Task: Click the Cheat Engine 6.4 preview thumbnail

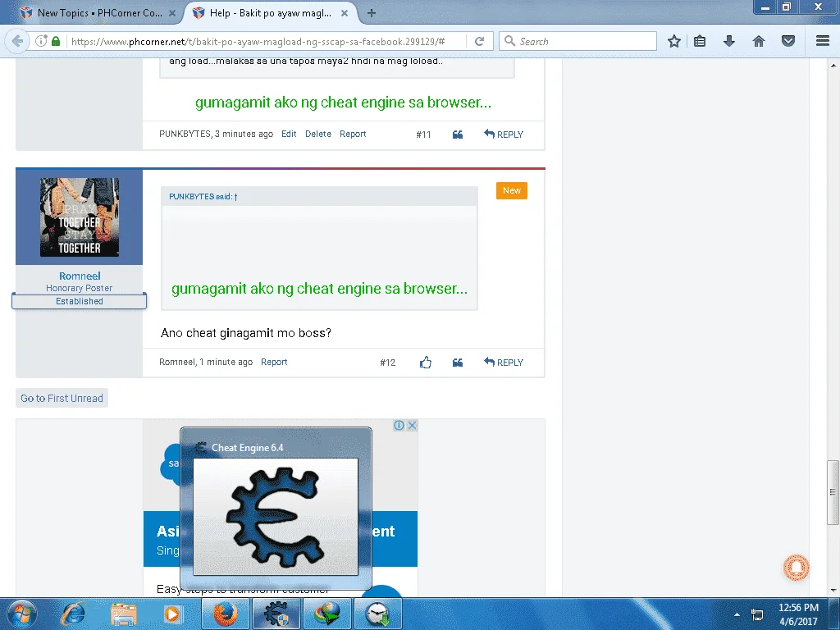Action: click(x=276, y=517)
